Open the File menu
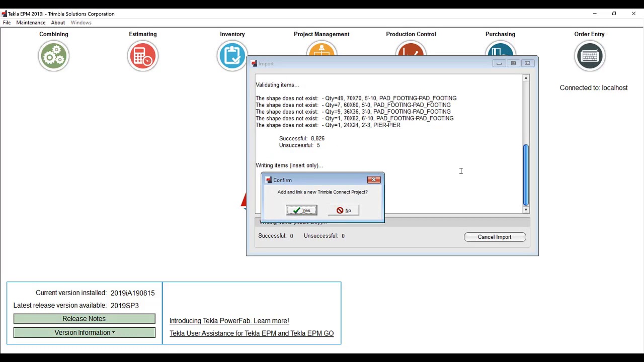 click(x=7, y=23)
